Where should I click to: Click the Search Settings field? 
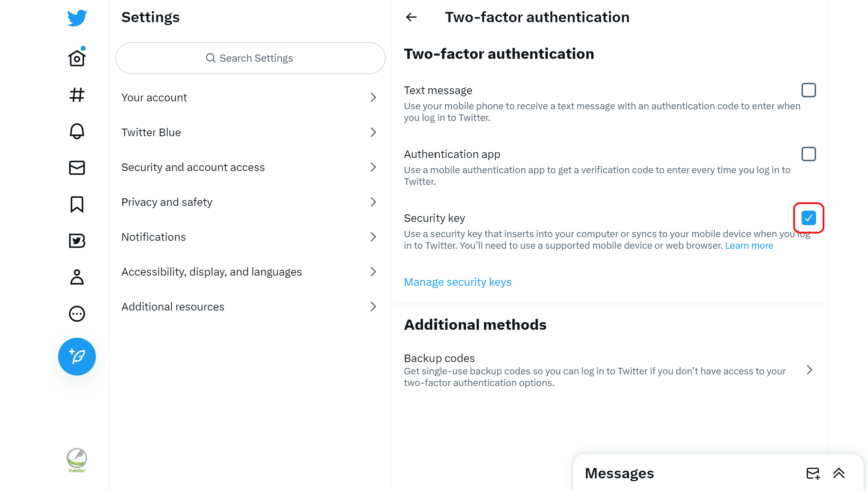(x=251, y=58)
